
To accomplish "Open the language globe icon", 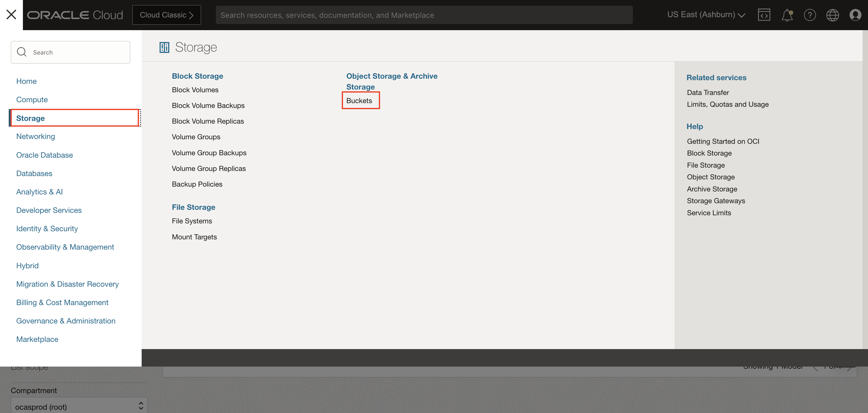I will coord(832,15).
